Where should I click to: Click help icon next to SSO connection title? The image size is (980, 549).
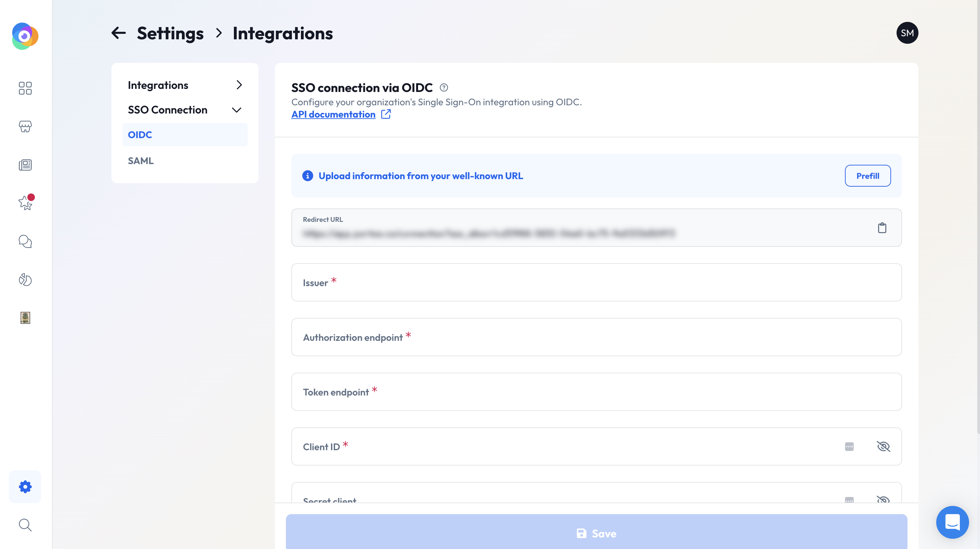point(443,88)
